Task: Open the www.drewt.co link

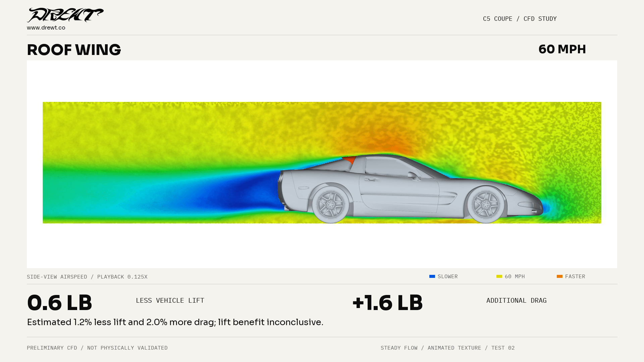Action: point(46,28)
